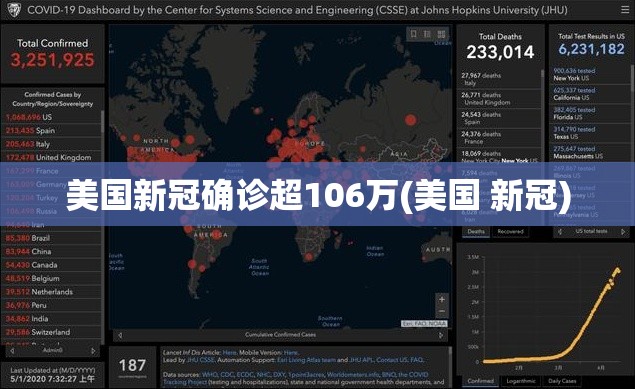Viewport: 635px width, 389px height.
Task: Select the Netherlands confirmed cases row
Action: pos(52,291)
